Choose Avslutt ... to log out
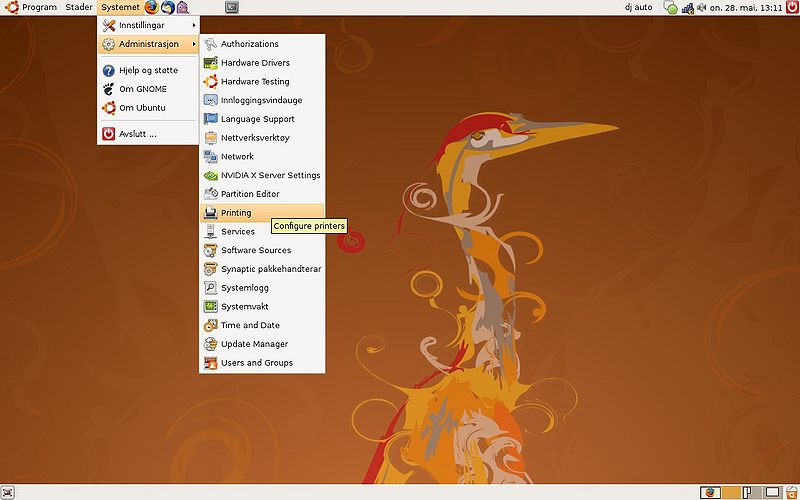The image size is (800, 500). click(148, 134)
